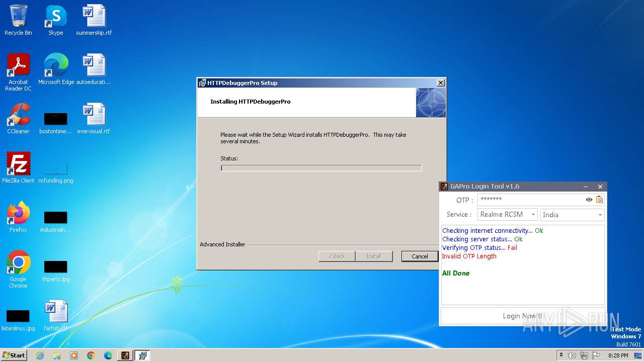Viewport: 644px width, 362px height.
Task: Click the 'Invalid OTP Length' log line
Action: pos(469,256)
